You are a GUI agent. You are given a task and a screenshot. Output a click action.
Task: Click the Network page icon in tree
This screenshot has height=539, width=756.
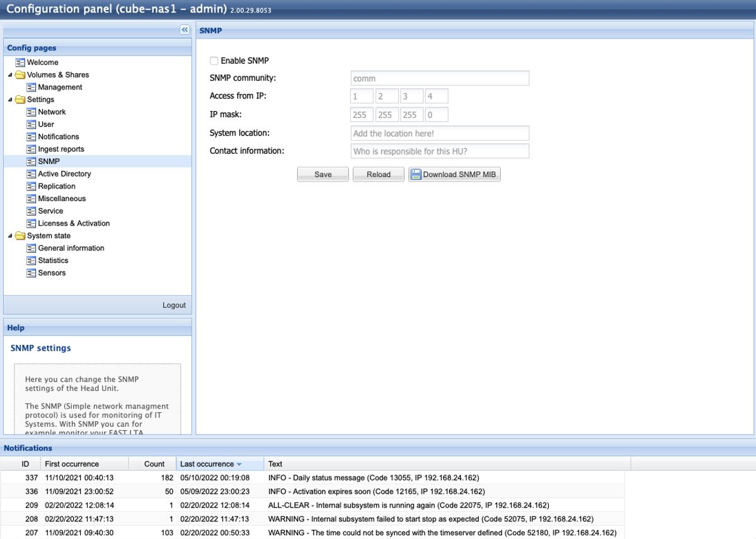pos(31,112)
